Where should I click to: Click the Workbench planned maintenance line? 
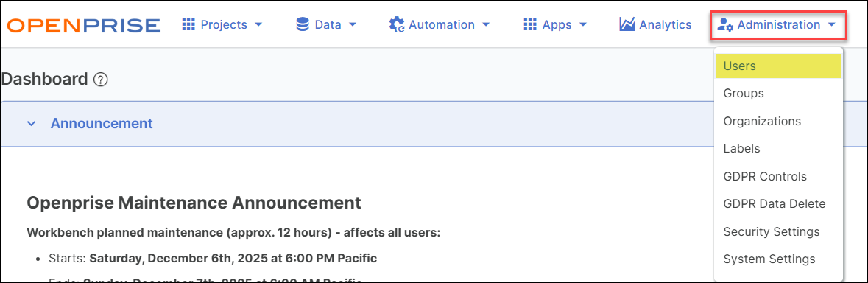[233, 232]
